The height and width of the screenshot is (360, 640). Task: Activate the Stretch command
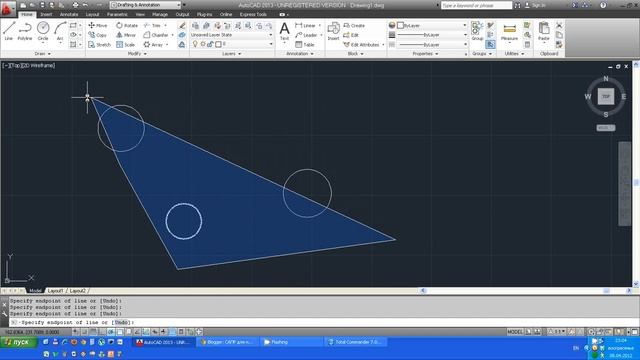click(99, 44)
